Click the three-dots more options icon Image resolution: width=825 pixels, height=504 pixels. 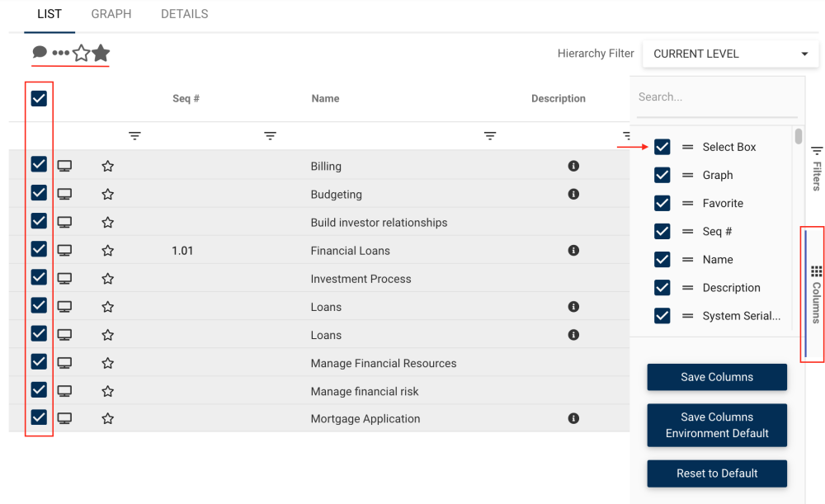pos(61,54)
